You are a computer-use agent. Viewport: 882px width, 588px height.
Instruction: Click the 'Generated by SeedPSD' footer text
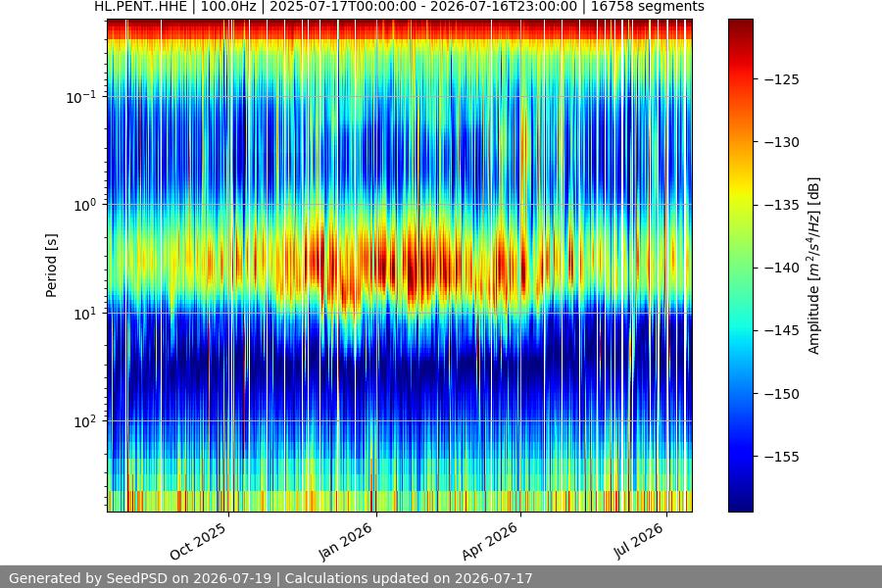tap(270, 578)
